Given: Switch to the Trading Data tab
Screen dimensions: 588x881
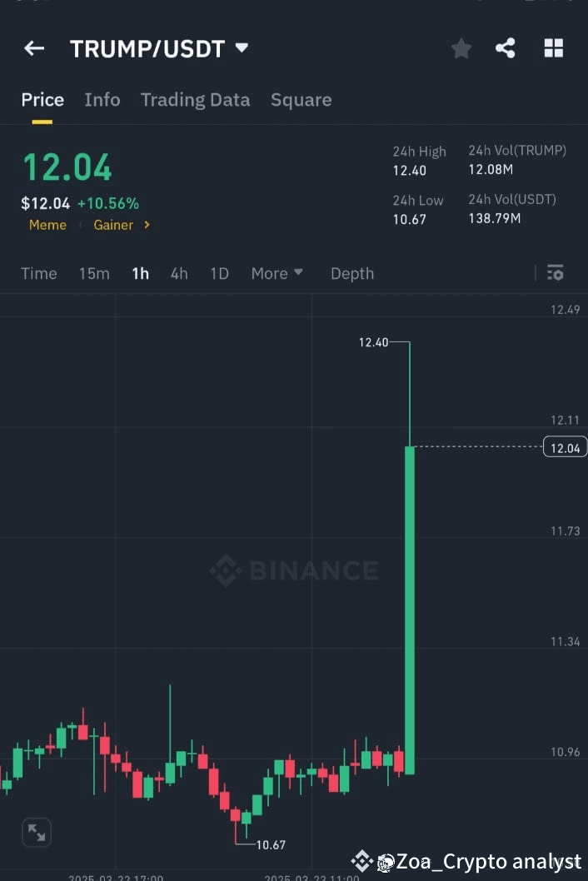Looking at the screenshot, I should coord(195,100).
